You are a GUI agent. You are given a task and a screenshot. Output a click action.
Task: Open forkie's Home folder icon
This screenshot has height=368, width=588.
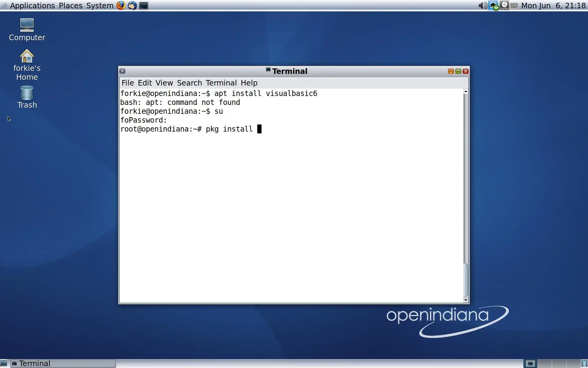27,56
